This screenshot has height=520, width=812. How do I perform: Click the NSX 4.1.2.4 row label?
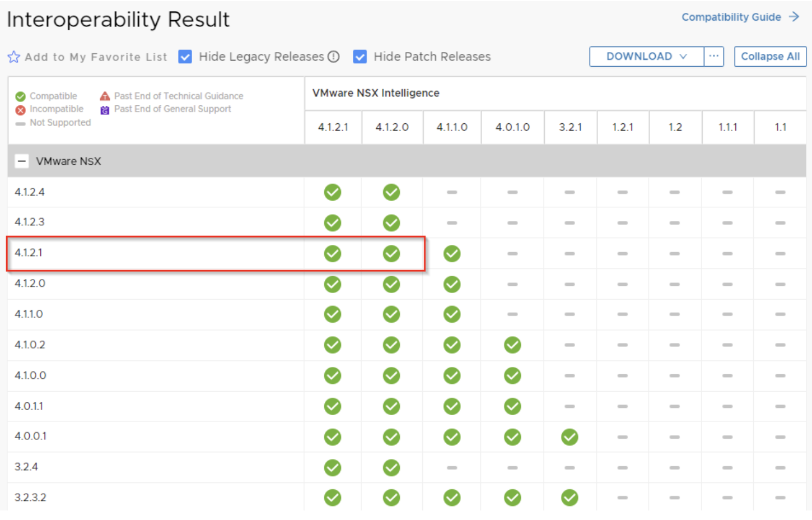(30, 192)
